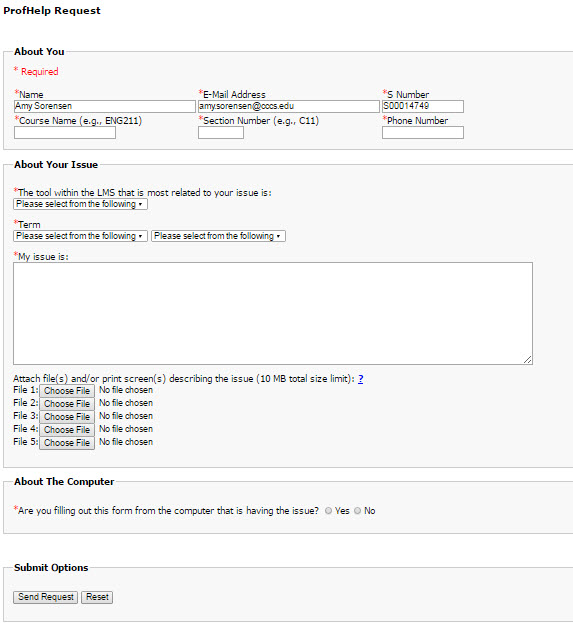Click the Course Name field
The width and height of the screenshot is (573, 623).
(x=65, y=133)
